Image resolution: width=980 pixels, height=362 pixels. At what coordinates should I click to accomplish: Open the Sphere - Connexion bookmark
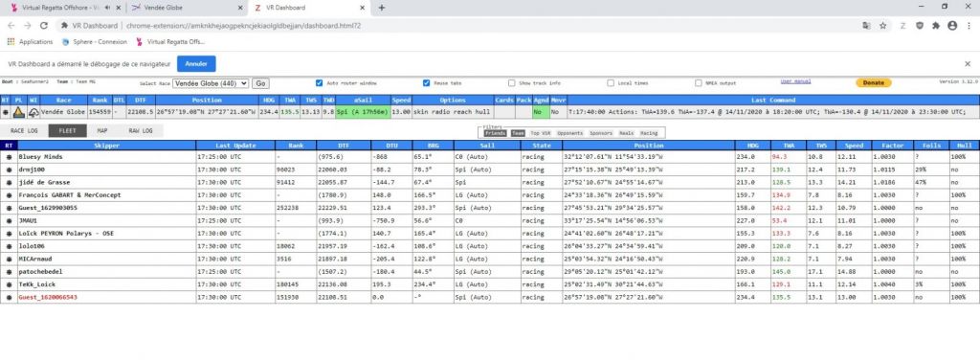pyautogui.click(x=95, y=42)
